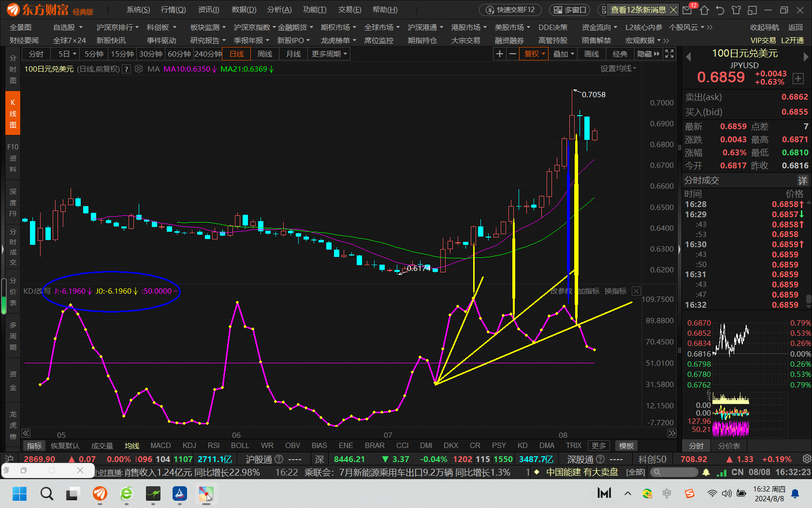Open the 行情(Q) menu
Screen dimensions: 812x508
173,10
